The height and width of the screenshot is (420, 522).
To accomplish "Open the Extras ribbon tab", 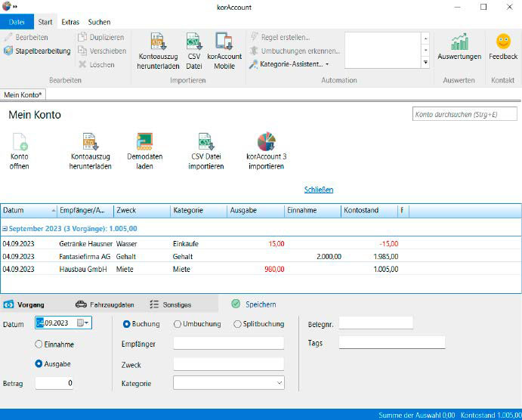I will click(x=70, y=22).
